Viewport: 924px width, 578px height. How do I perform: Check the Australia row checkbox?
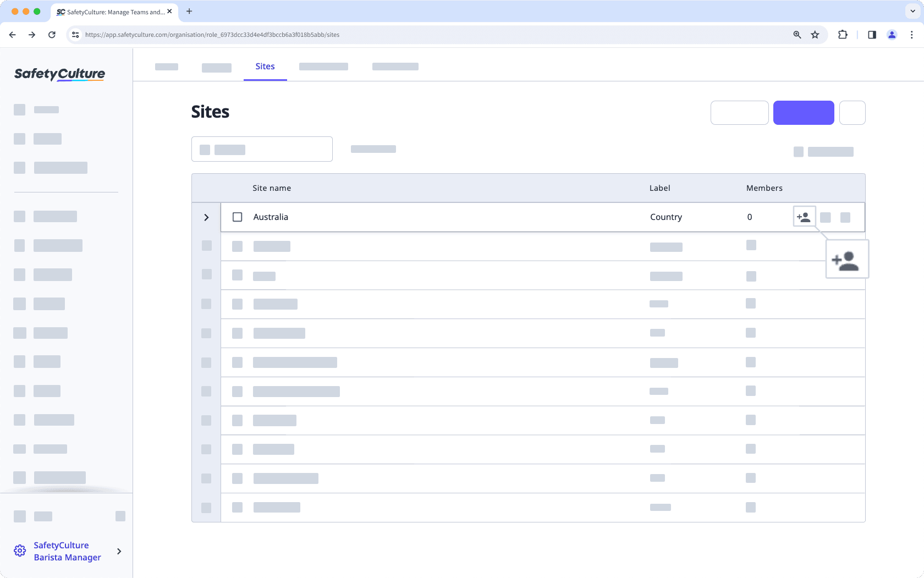237,217
